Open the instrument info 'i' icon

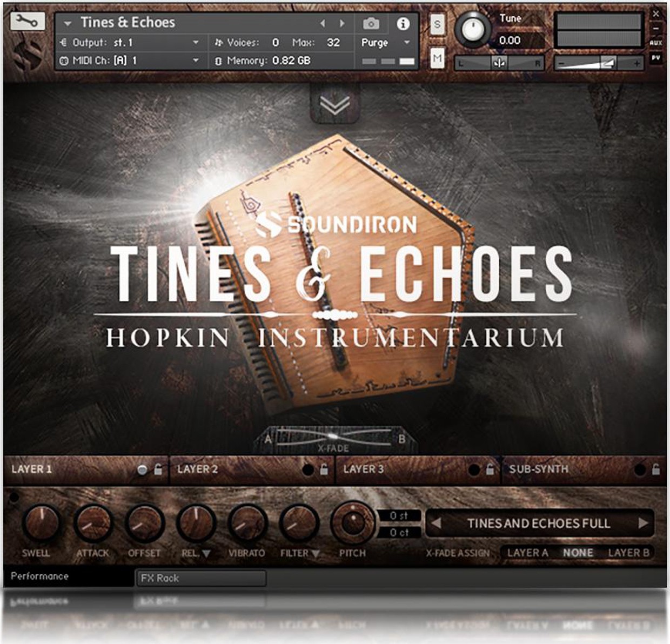point(403,23)
